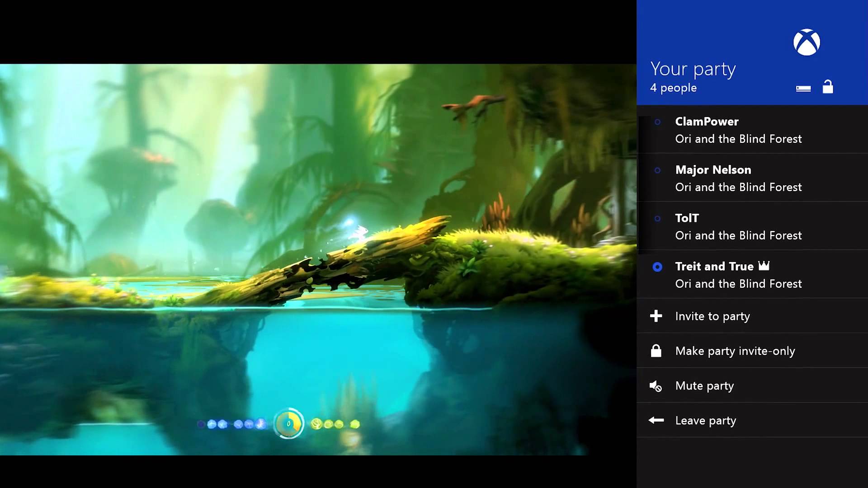Click the 4 people count label

pyautogui.click(x=673, y=88)
